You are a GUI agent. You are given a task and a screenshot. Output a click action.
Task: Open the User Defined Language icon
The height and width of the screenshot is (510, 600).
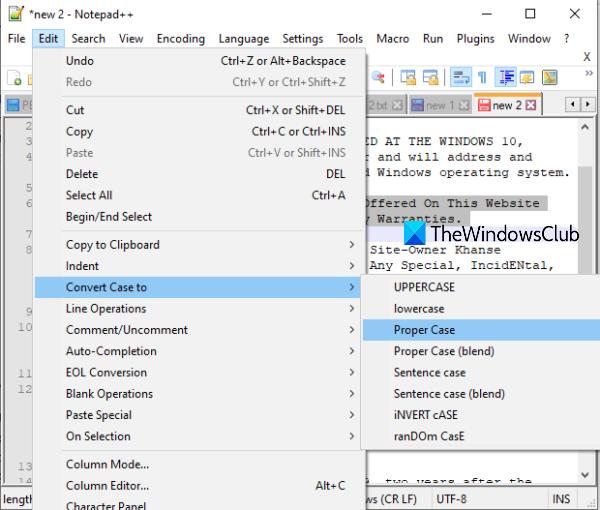tap(527, 78)
